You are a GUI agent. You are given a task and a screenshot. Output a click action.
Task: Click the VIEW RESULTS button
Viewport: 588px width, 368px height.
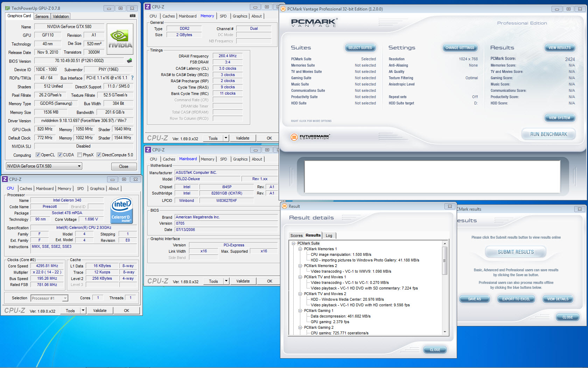click(x=559, y=48)
